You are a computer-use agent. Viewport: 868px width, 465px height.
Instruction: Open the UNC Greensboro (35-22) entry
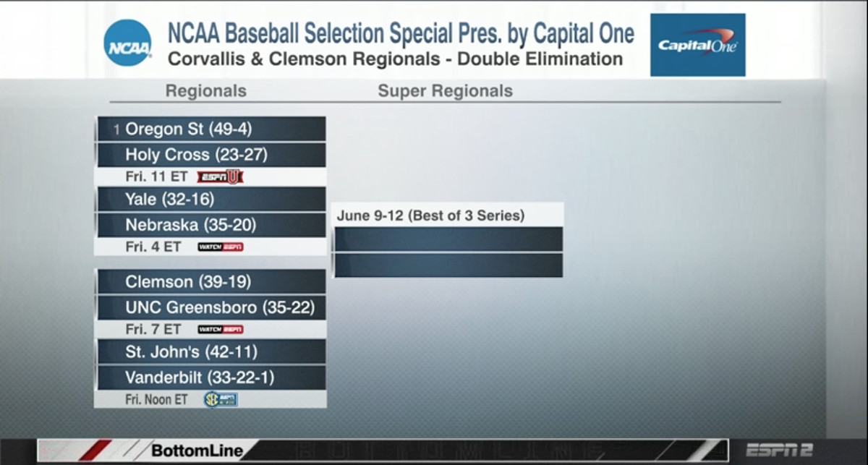(211, 307)
